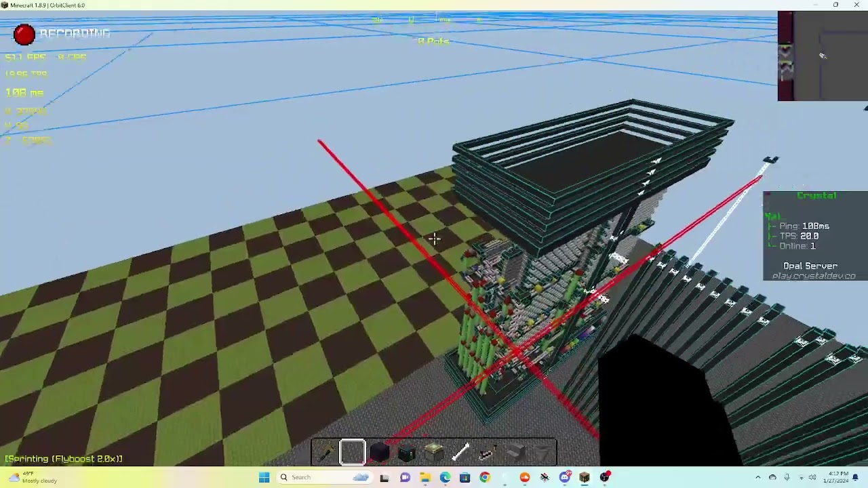Click the Online: 1 scoreboard entry
The height and width of the screenshot is (488, 868).
tap(797, 246)
